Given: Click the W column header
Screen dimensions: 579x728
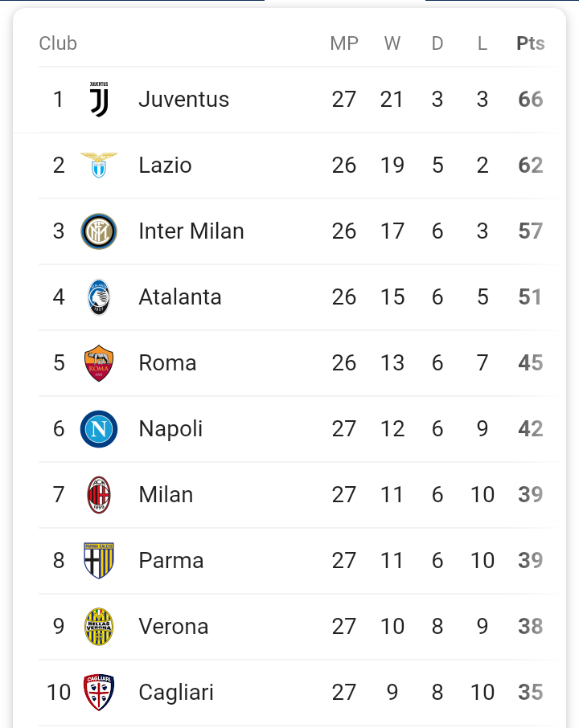Looking at the screenshot, I should pyautogui.click(x=392, y=43).
